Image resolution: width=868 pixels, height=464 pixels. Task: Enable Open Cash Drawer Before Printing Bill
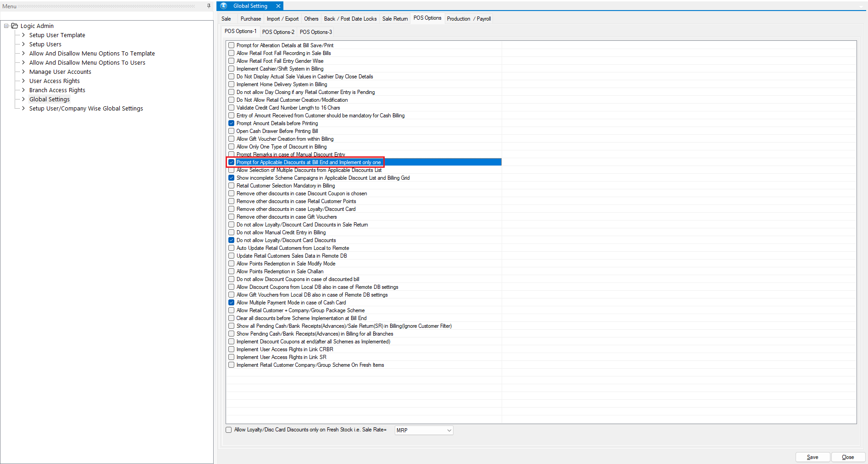[x=232, y=131]
